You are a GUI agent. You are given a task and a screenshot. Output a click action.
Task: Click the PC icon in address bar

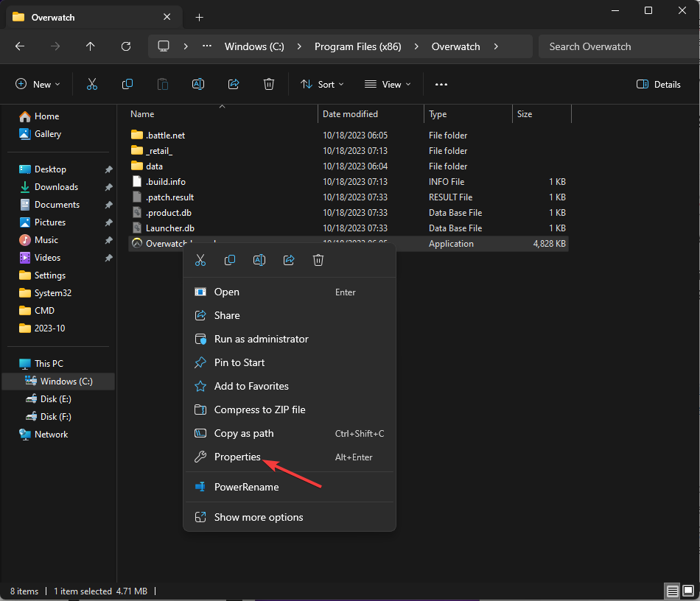click(x=164, y=46)
